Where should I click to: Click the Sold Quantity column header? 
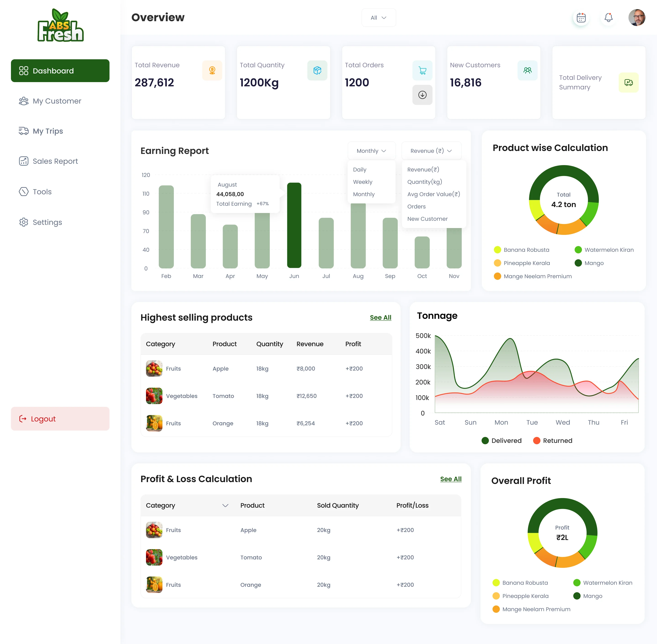(338, 505)
